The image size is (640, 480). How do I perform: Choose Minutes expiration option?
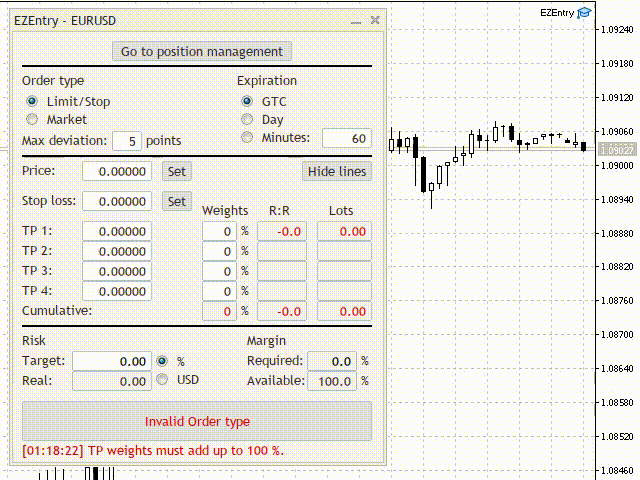click(x=247, y=137)
